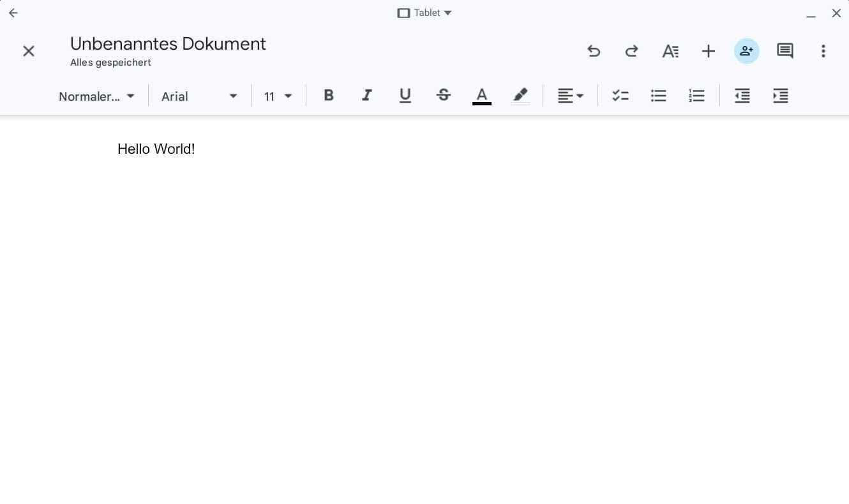Insert a checklist

pos(620,96)
